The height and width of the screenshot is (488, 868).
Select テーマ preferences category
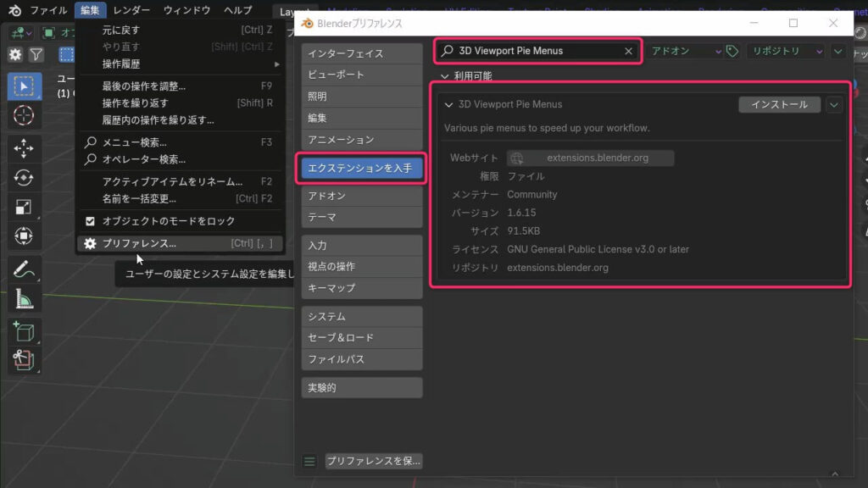[362, 218]
